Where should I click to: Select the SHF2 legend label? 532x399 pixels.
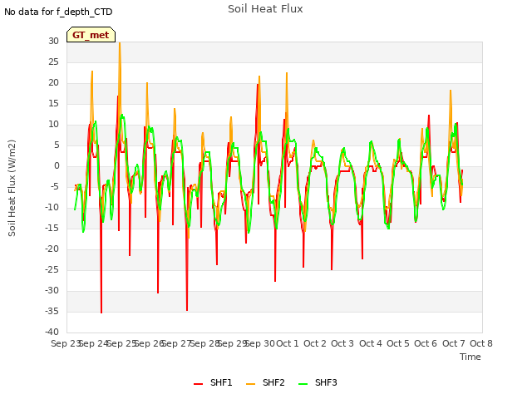point(273,382)
